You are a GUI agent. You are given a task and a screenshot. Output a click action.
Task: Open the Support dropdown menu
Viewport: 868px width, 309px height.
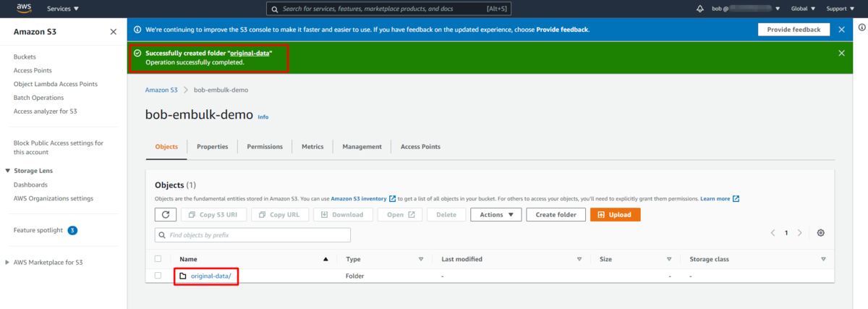841,9
